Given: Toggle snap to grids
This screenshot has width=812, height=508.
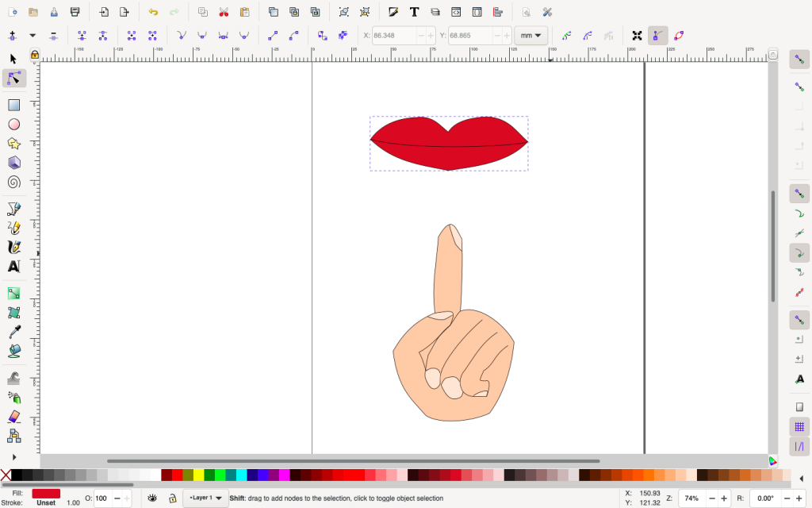Looking at the screenshot, I should click(799, 426).
